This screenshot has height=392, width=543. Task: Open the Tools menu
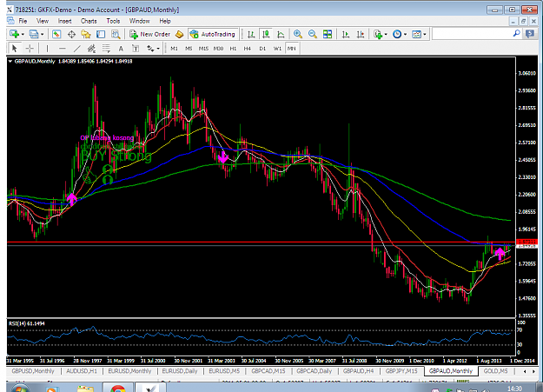tap(113, 21)
